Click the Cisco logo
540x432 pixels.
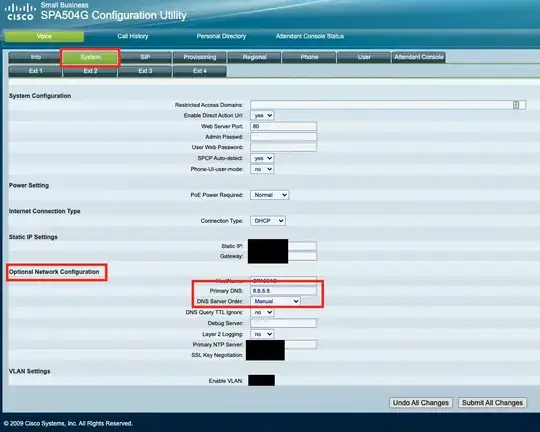tap(20, 12)
